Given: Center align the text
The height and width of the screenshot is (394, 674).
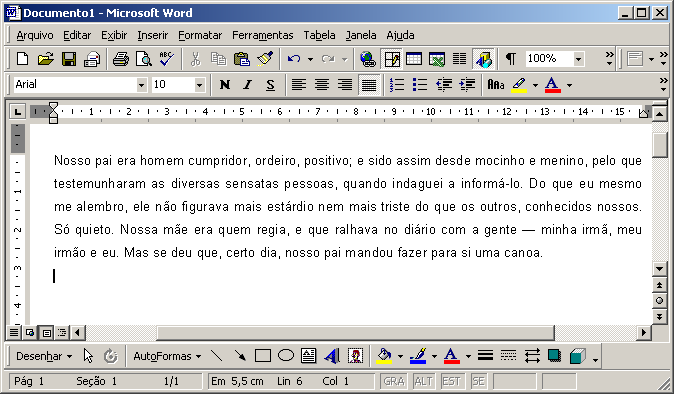Looking at the screenshot, I should (x=322, y=85).
